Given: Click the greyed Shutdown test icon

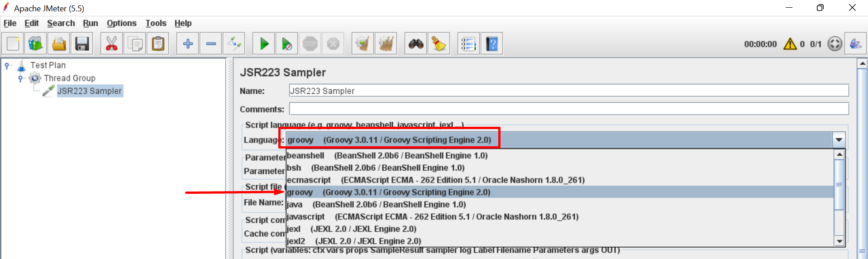Looking at the screenshot, I should pyautogui.click(x=333, y=44).
